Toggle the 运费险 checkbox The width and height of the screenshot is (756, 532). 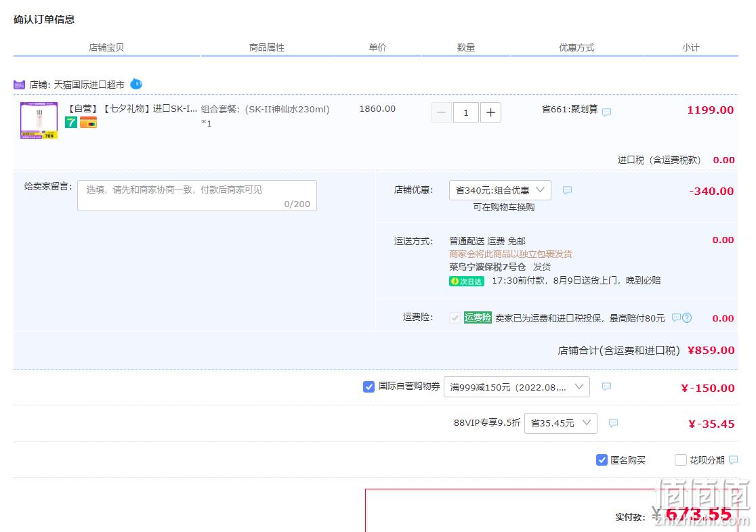pyautogui.click(x=454, y=318)
